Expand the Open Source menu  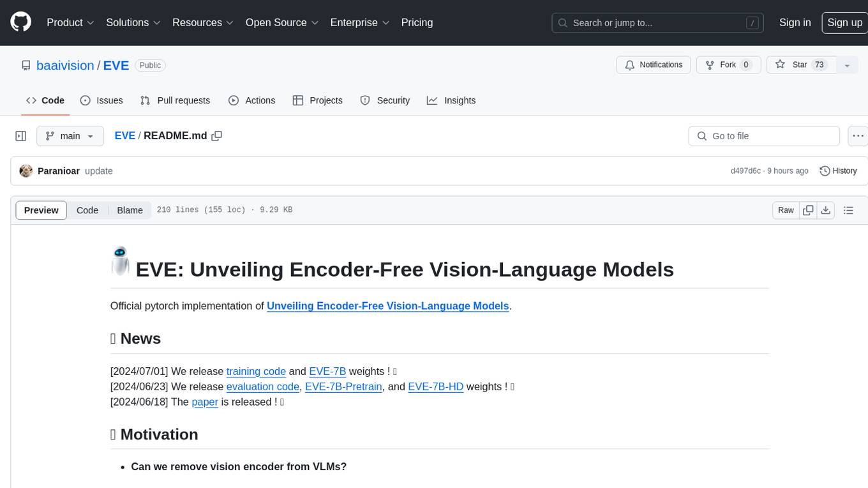[282, 22]
